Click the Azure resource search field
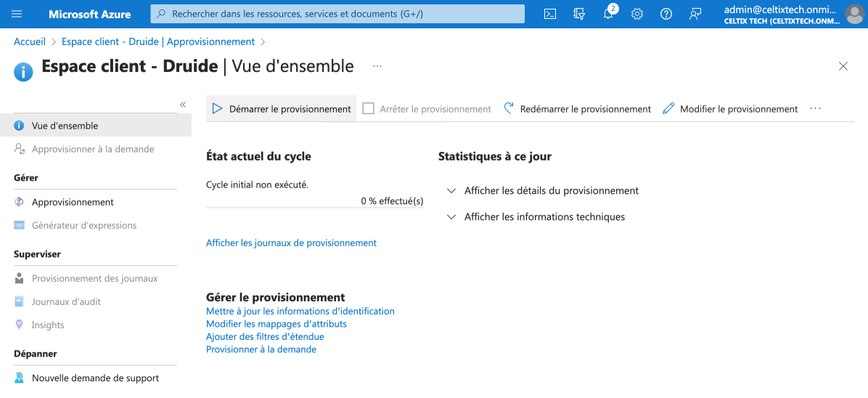 pos(337,14)
